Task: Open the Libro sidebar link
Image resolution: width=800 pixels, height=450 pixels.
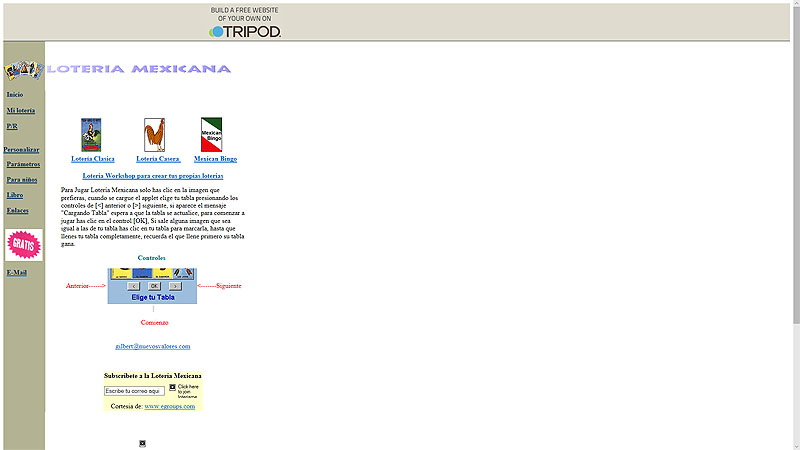Action: pyautogui.click(x=15, y=195)
